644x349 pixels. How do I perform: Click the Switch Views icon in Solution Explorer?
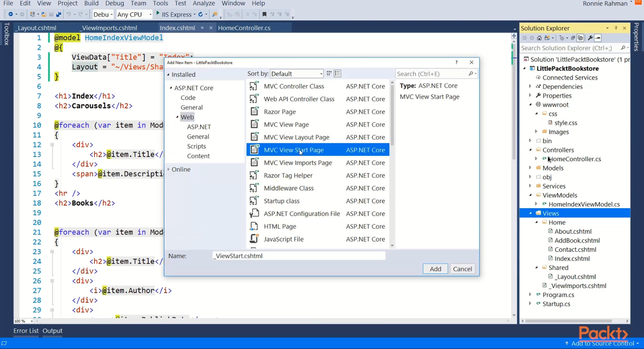(547, 38)
